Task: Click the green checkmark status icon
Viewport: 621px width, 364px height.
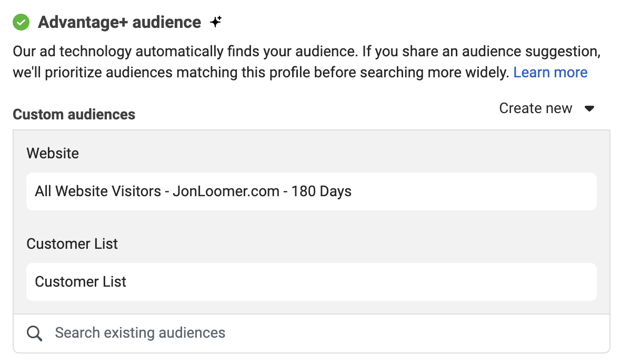Action: click(21, 22)
